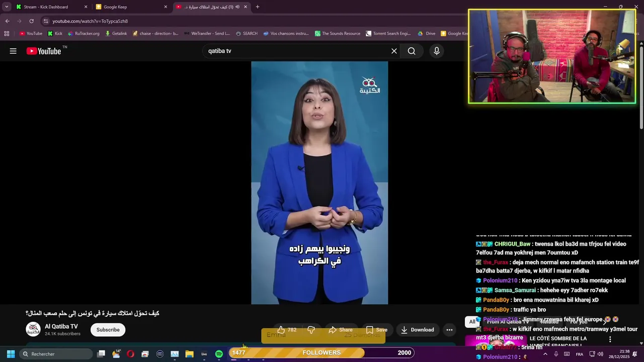This screenshot has height=362, width=644.
Task: Click CHRIGUI_Baw username in chat
Action: (x=512, y=244)
